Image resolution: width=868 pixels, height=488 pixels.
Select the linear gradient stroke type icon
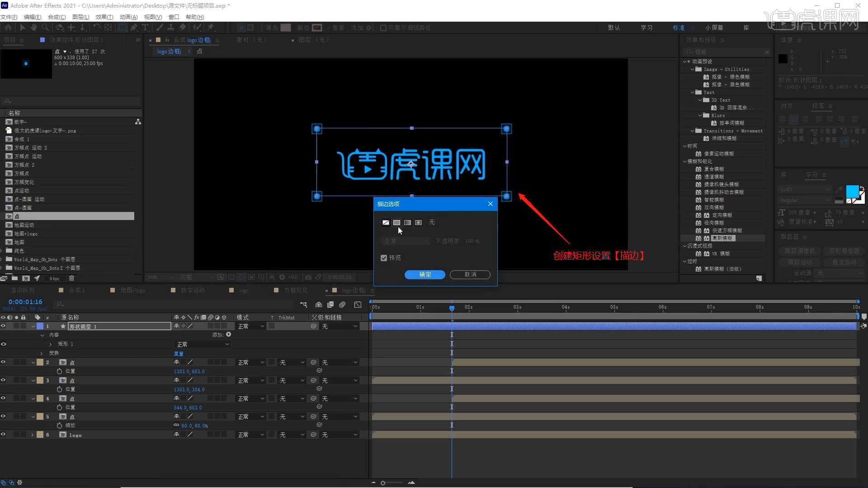[407, 222]
